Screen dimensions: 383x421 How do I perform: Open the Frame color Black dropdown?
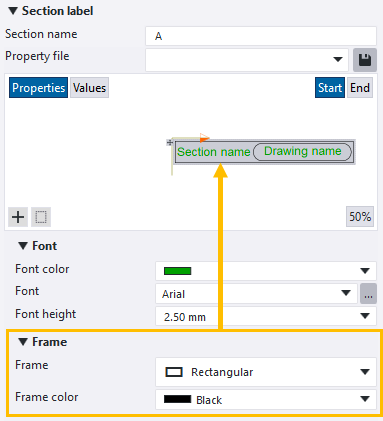(266, 399)
